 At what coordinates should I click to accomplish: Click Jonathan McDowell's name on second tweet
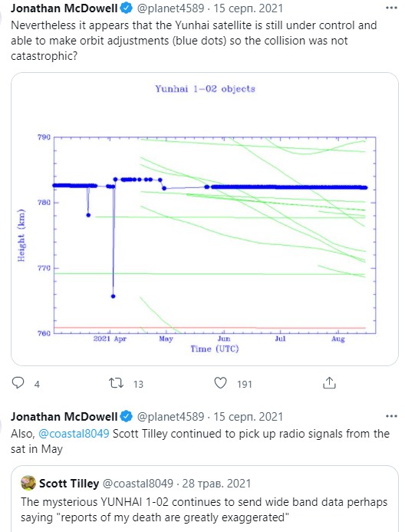coord(64,416)
